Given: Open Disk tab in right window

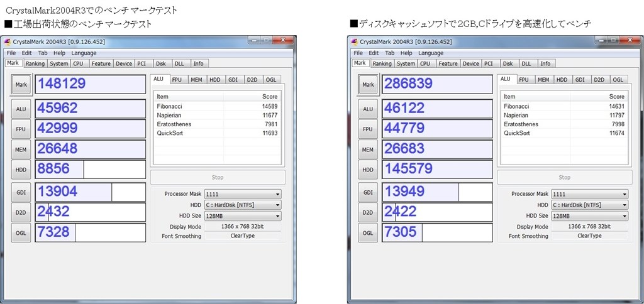Looking at the screenshot, I should click(508, 63).
